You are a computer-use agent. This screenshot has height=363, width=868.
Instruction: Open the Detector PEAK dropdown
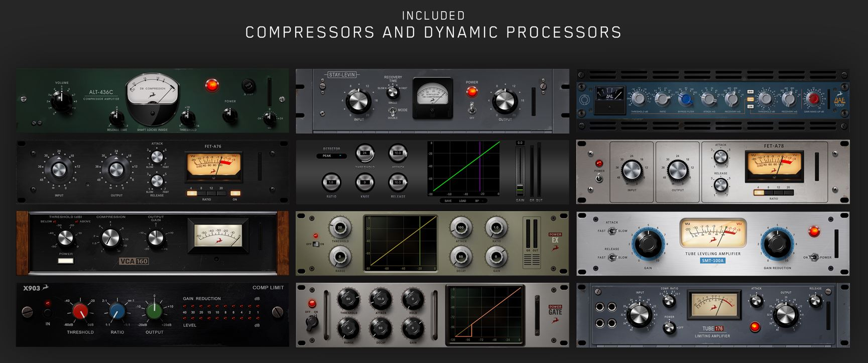[332, 156]
